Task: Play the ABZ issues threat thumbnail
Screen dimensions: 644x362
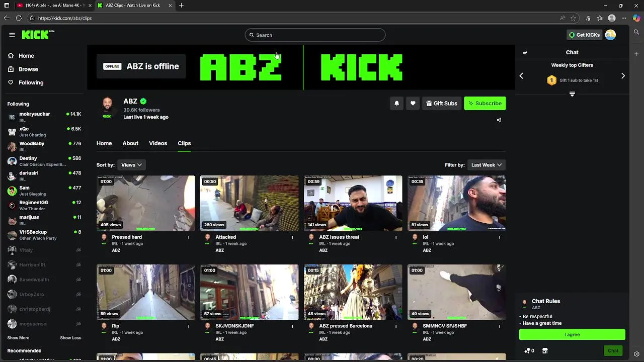Action: point(353,203)
